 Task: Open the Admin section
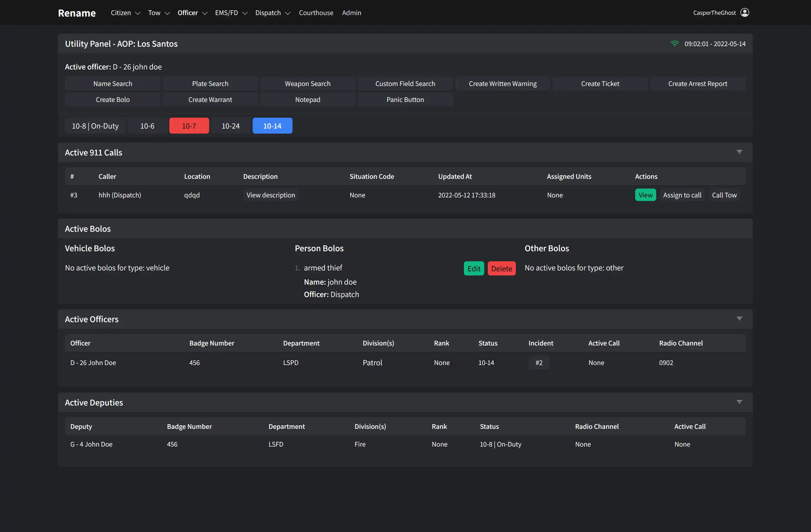[x=352, y=13]
